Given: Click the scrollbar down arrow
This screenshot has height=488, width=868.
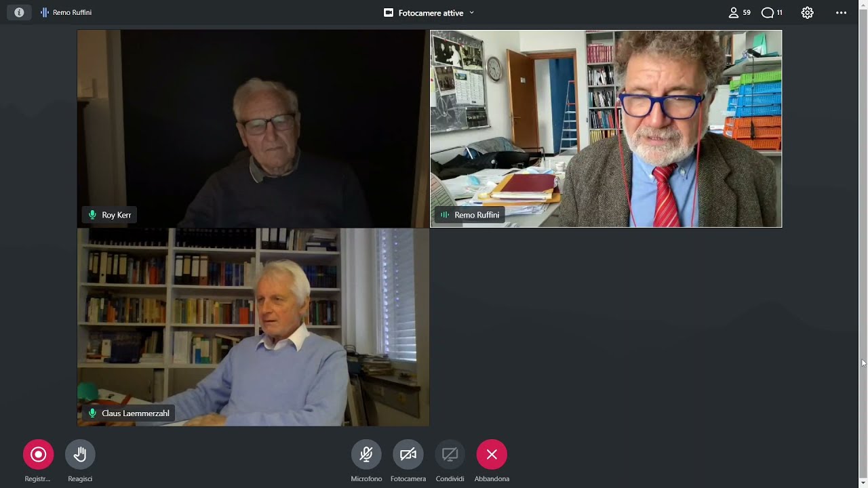Looking at the screenshot, I should [x=863, y=483].
